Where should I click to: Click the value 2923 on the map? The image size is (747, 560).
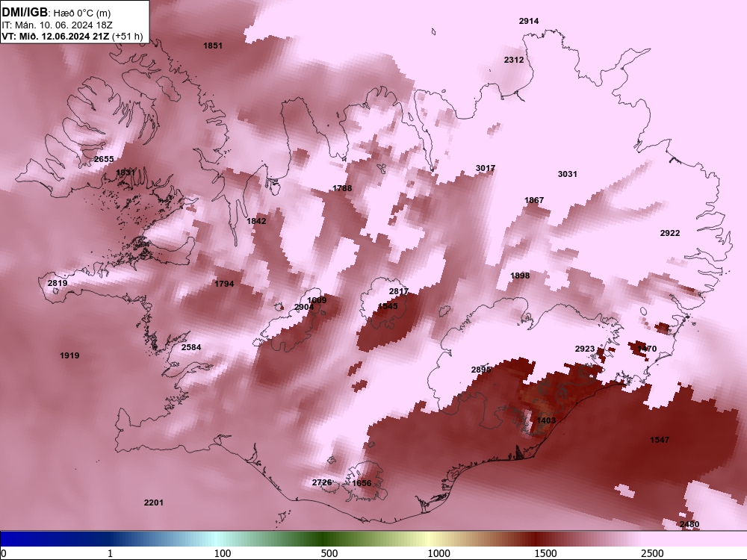pyautogui.click(x=585, y=349)
